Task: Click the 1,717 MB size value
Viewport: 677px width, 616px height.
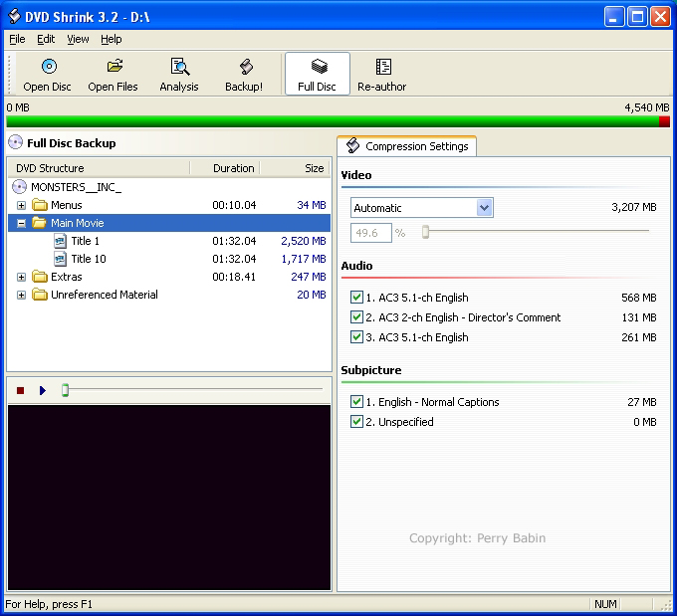Action: [303, 259]
